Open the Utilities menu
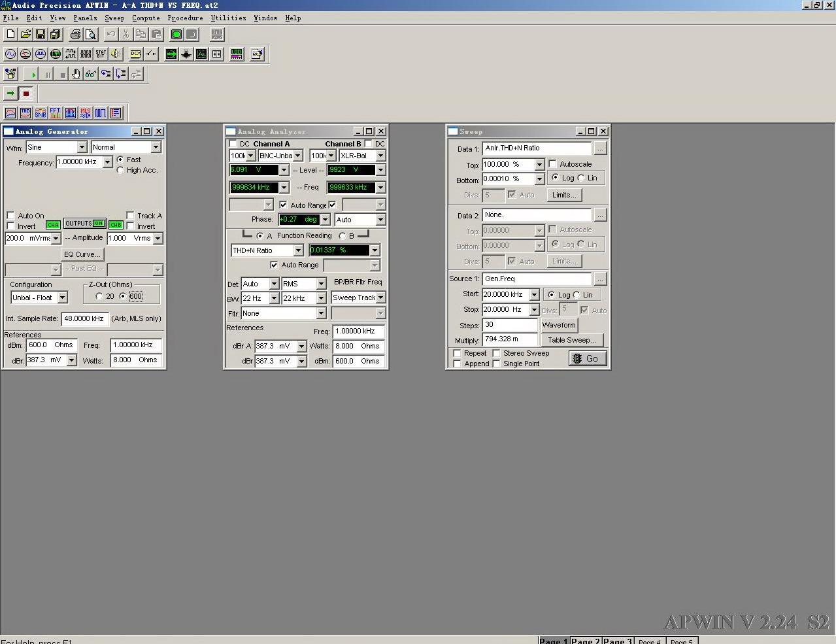 coord(228,18)
